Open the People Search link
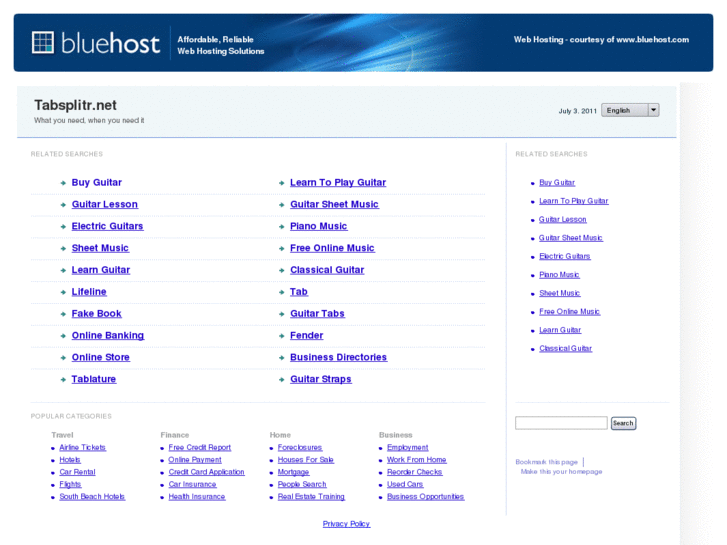 pyautogui.click(x=302, y=484)
